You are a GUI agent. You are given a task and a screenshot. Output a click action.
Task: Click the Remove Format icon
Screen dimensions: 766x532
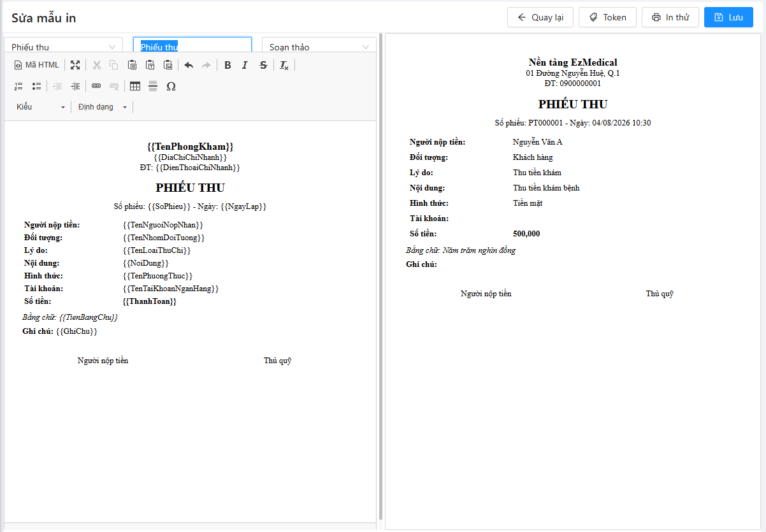pos(284,65)
